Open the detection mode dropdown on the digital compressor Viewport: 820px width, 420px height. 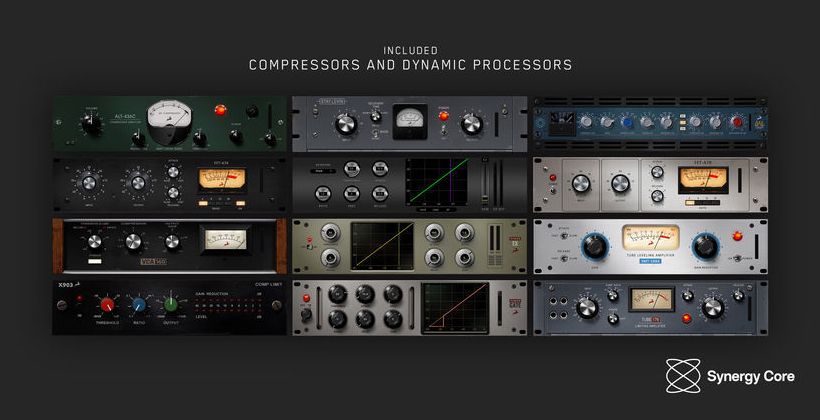click(323, 171)
